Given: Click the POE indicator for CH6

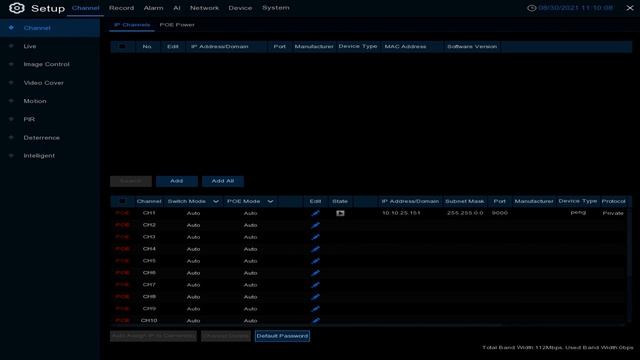Looking at the screenshot, I should pyautogui.click(x=122, y=273).
